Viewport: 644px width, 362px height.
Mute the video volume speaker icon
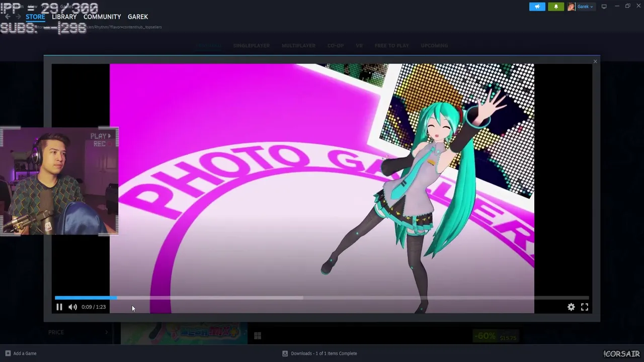[72, 307]
